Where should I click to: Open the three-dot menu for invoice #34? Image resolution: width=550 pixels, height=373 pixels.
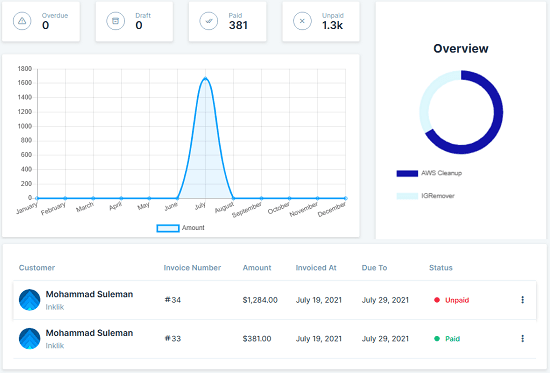(x=522, y=300)
